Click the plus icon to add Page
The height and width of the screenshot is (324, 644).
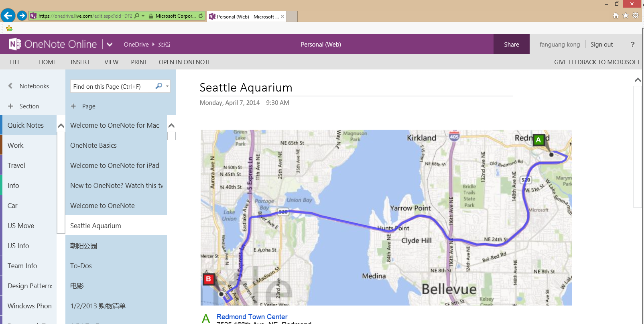pyautogui.click(x=73, y=106)
